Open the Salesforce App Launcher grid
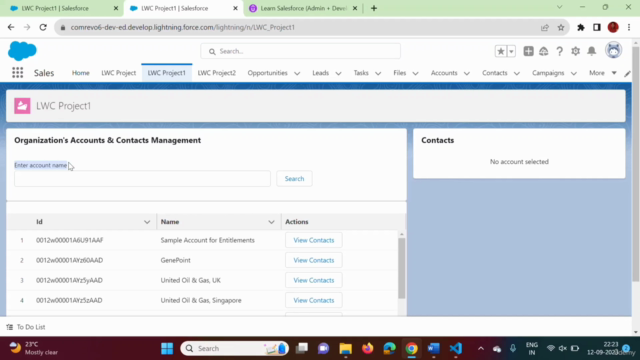640x360 pixels. pos(18,73)
